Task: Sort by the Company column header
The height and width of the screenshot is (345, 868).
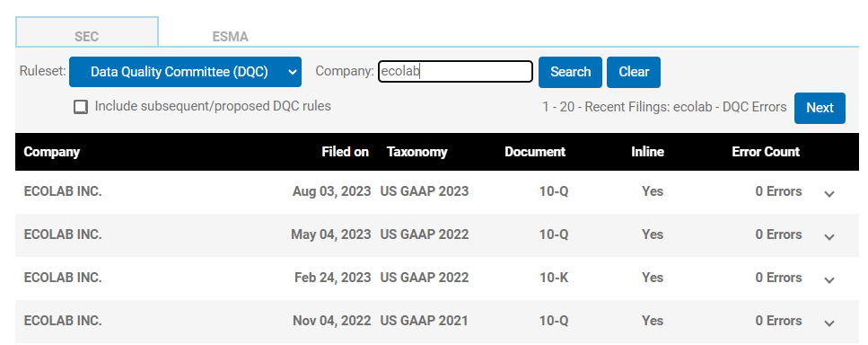Action: tap(51, 152)
